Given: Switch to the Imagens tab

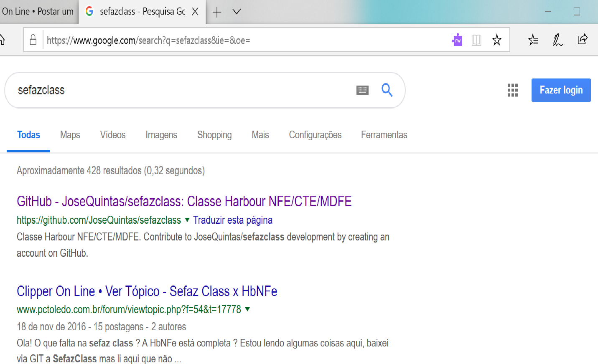Looking at the screenshot, I should click(161, 135).
